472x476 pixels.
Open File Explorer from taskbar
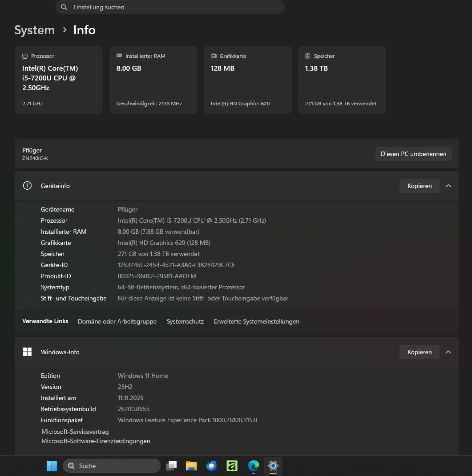pos(191,466)
